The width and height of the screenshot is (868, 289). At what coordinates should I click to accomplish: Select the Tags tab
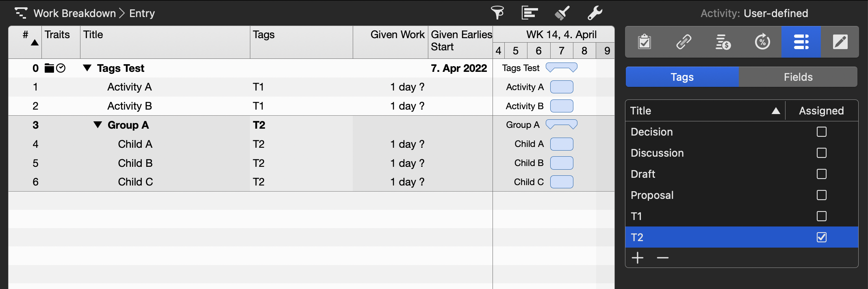[681, 77]
